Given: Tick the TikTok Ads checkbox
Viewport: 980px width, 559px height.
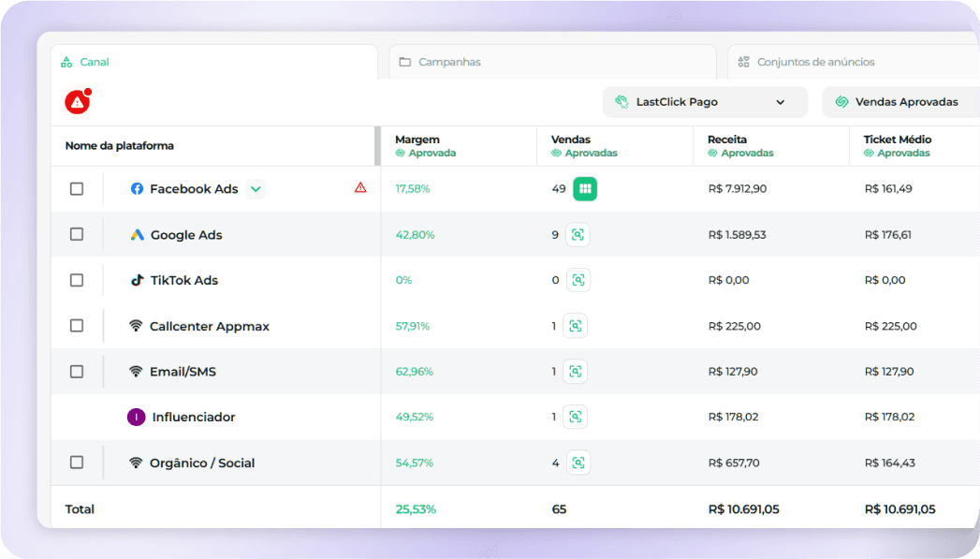Looking at the screenshot, I should pos(77,280).
